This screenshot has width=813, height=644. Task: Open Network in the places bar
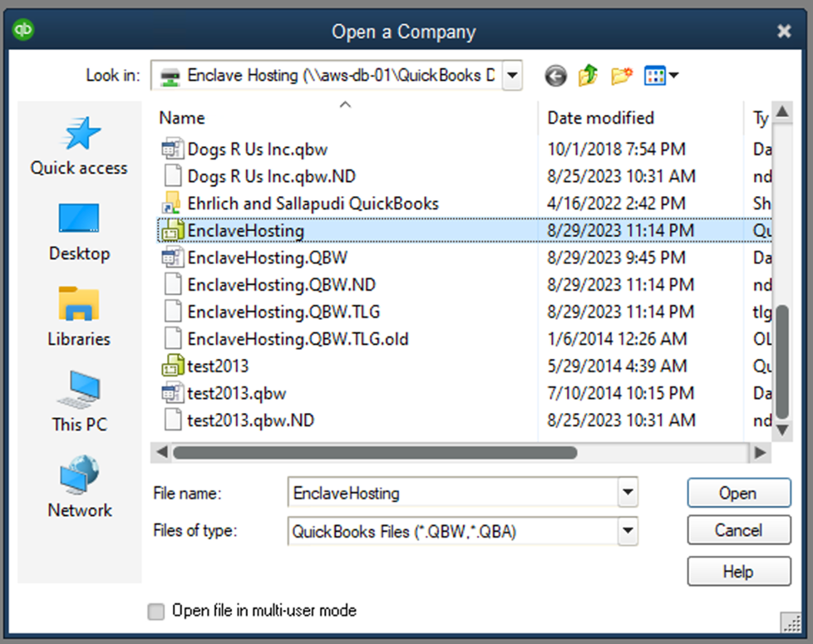click(79, 488)
